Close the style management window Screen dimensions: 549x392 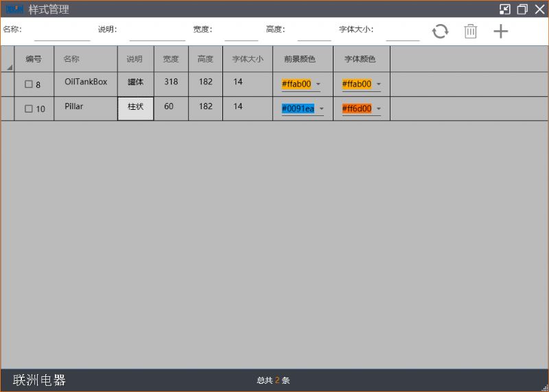click(x=539, y=9)
